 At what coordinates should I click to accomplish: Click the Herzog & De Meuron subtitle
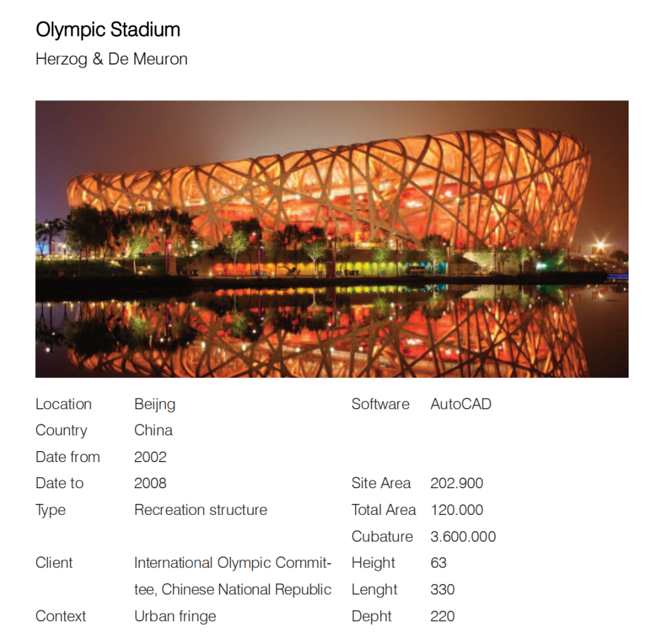pyautogui.click(x=111, y=59)
